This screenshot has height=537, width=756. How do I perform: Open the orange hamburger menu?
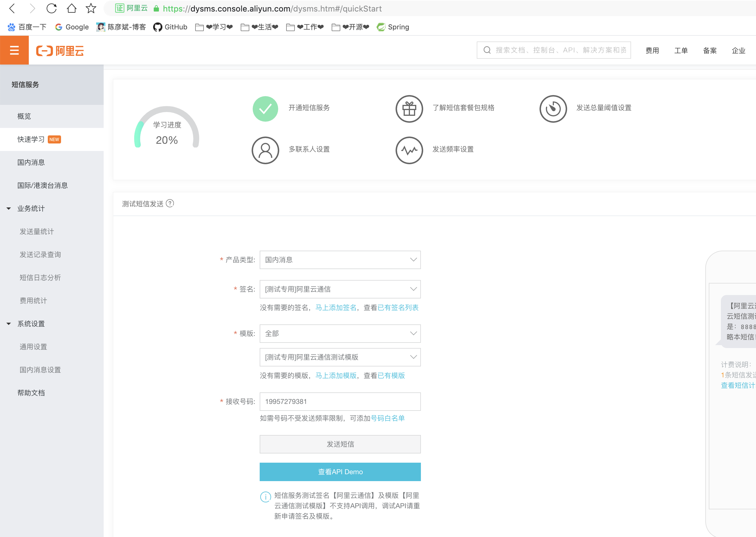[x=14, y=50]
